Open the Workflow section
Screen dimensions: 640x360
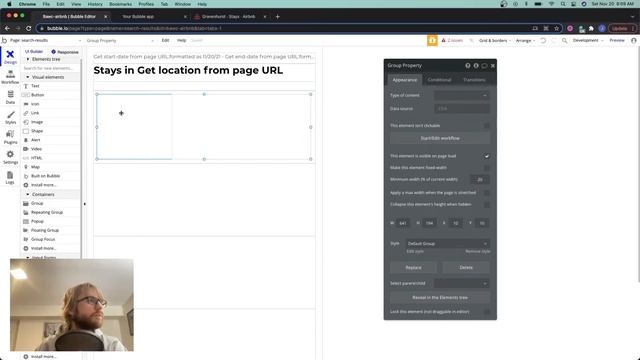tap(10, 77)
